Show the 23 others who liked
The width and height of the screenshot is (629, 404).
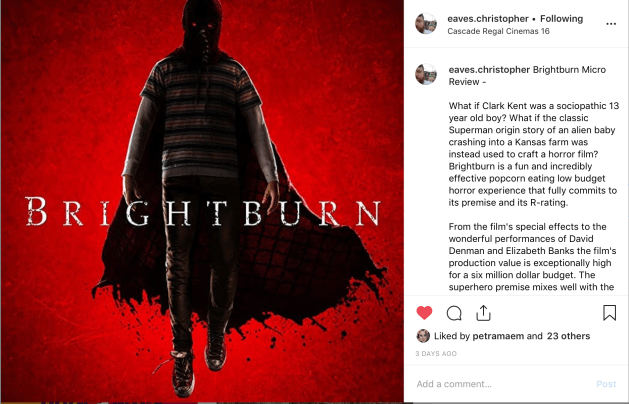pyautogui.click(x=568, y=336)
